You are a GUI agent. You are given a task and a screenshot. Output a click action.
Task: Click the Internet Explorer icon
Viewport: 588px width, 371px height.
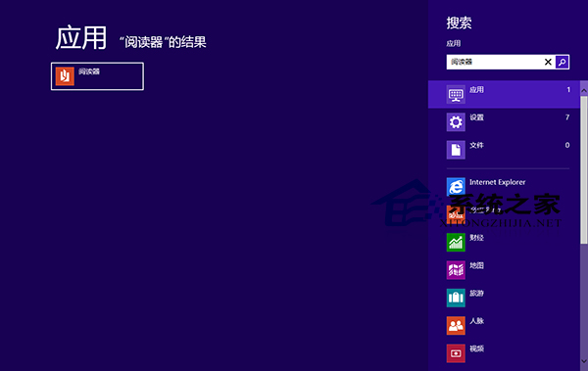[x=456, y=186]
